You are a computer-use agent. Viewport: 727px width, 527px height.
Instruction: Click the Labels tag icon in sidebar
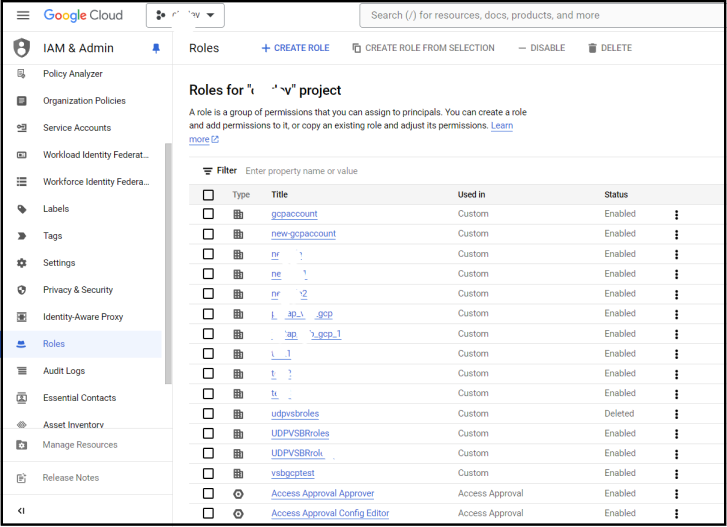coord(22,209)
